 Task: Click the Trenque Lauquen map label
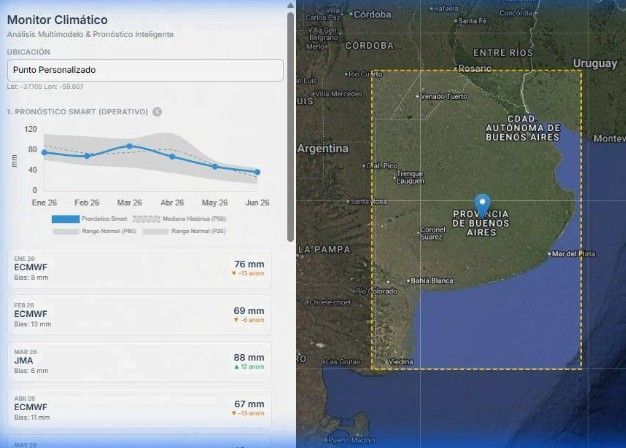(410, 177)
